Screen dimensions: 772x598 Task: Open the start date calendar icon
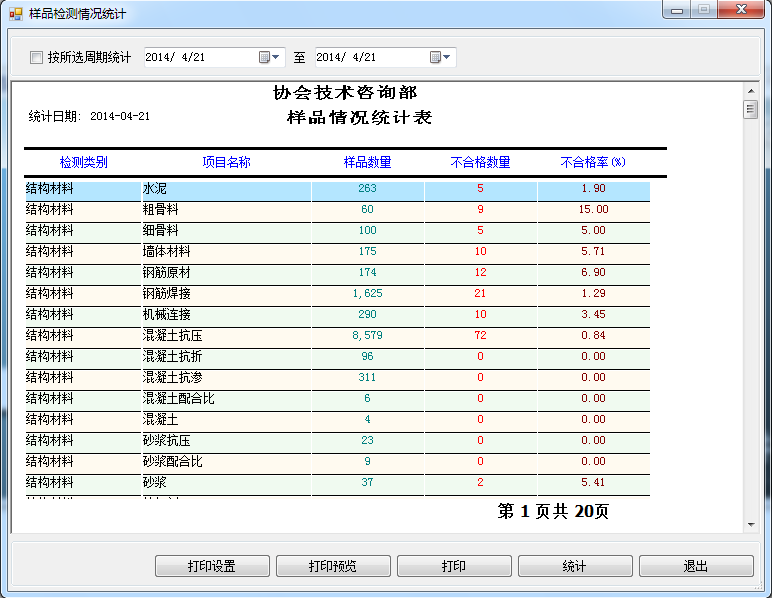coord(264,57)
